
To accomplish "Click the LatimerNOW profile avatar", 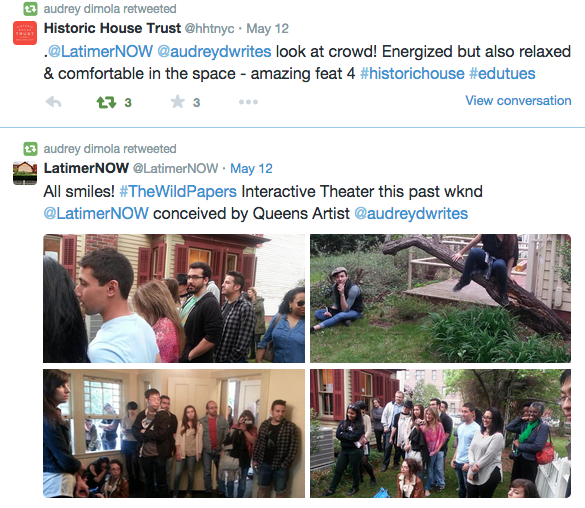I will pyautogui.click(x=25, y=173).
